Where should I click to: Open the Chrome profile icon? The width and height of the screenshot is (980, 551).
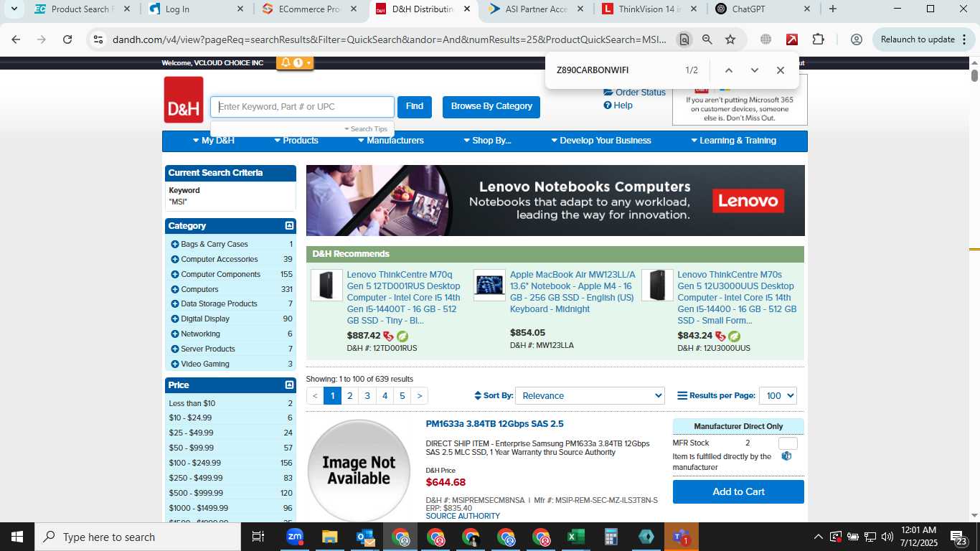(856, 39)
